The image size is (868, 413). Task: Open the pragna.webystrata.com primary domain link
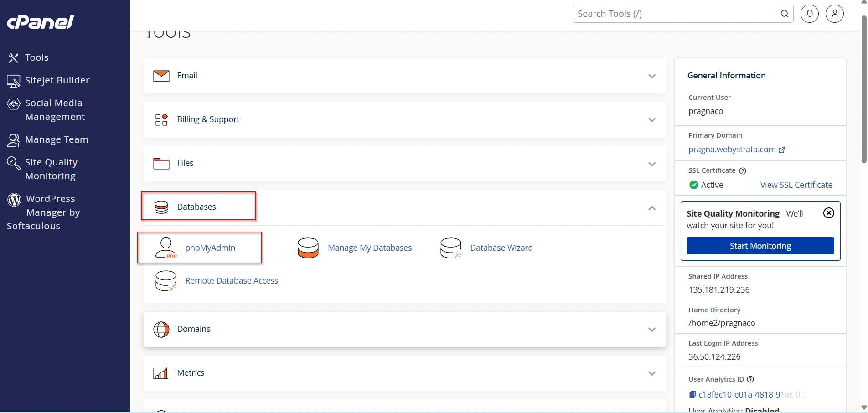coord(732,150)
